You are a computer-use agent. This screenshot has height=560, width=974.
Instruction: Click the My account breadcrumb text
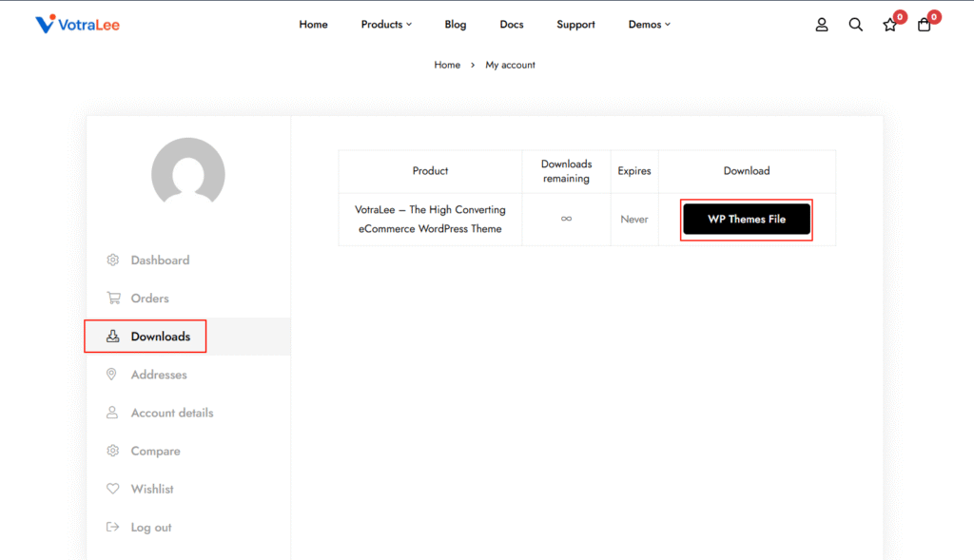click(x=510, y=65)
